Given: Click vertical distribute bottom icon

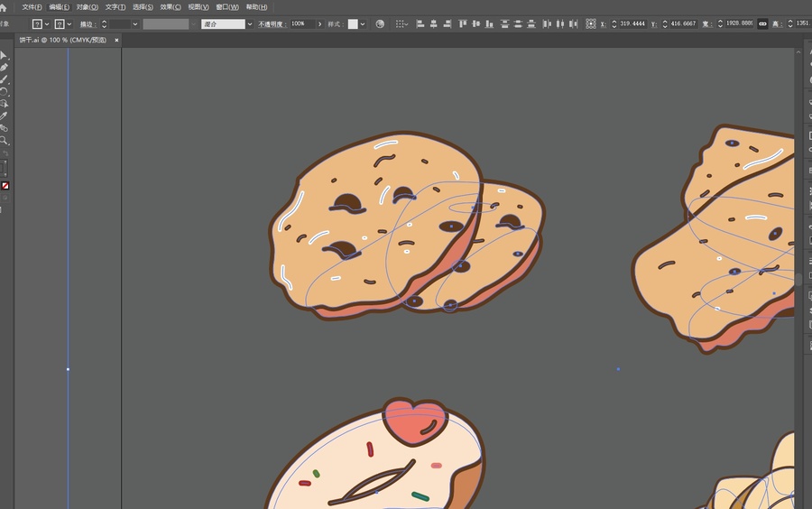Looking at the screenshot, I should coord(531,23).
